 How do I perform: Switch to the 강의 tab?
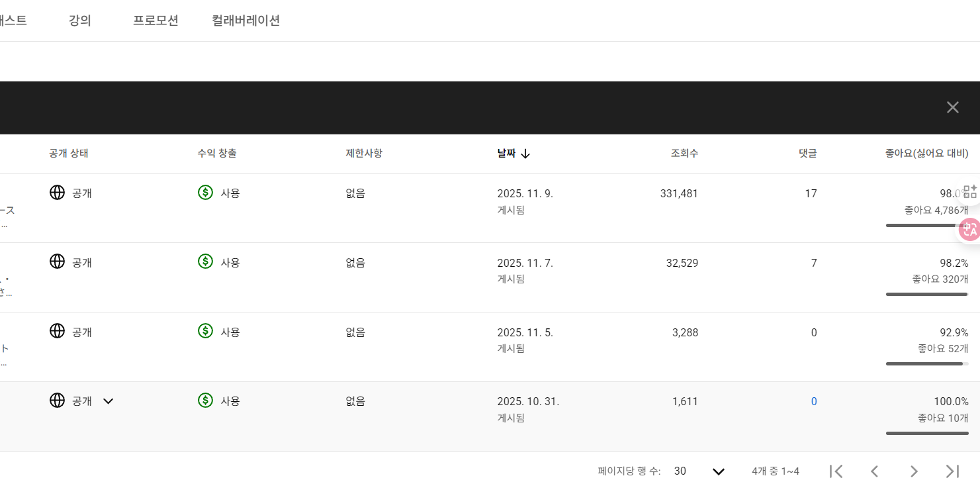(80, 21)
